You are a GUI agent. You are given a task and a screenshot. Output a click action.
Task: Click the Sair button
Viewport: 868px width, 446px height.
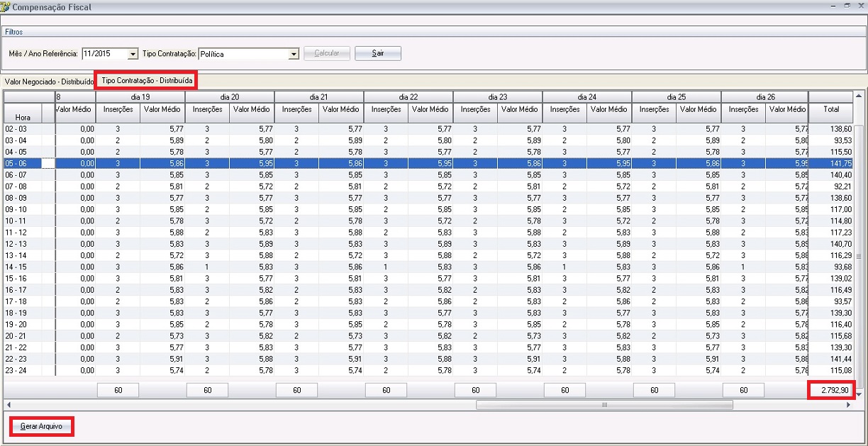pyautogui.click(x=378, y=53)
